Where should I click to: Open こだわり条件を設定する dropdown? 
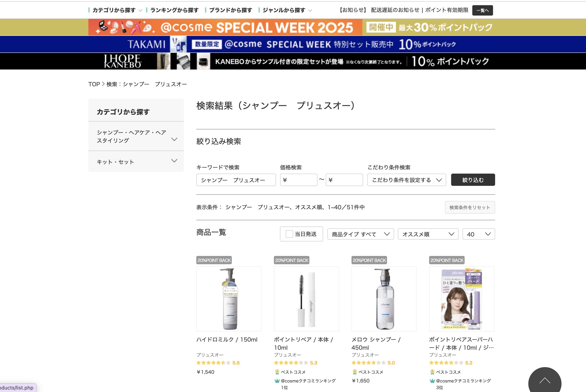(407, 180)
